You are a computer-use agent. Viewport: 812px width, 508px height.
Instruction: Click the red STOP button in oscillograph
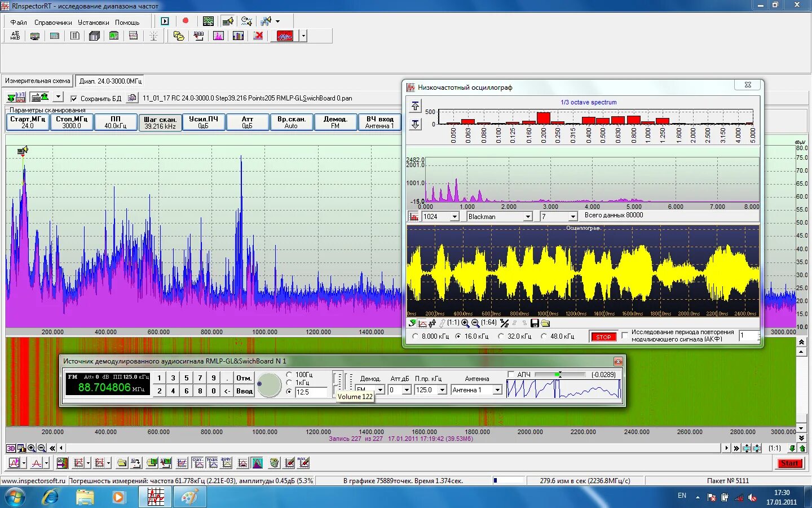click(603, 337)
